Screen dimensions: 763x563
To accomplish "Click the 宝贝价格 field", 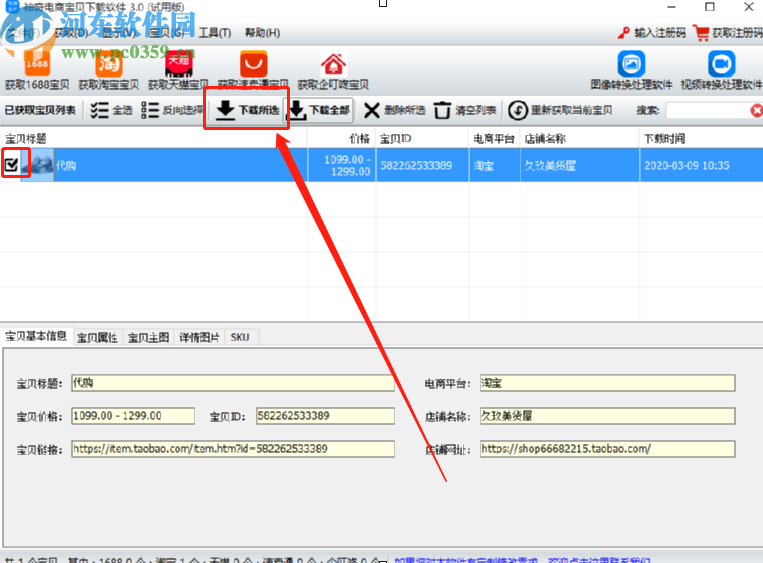I will (x=133, y=416).
